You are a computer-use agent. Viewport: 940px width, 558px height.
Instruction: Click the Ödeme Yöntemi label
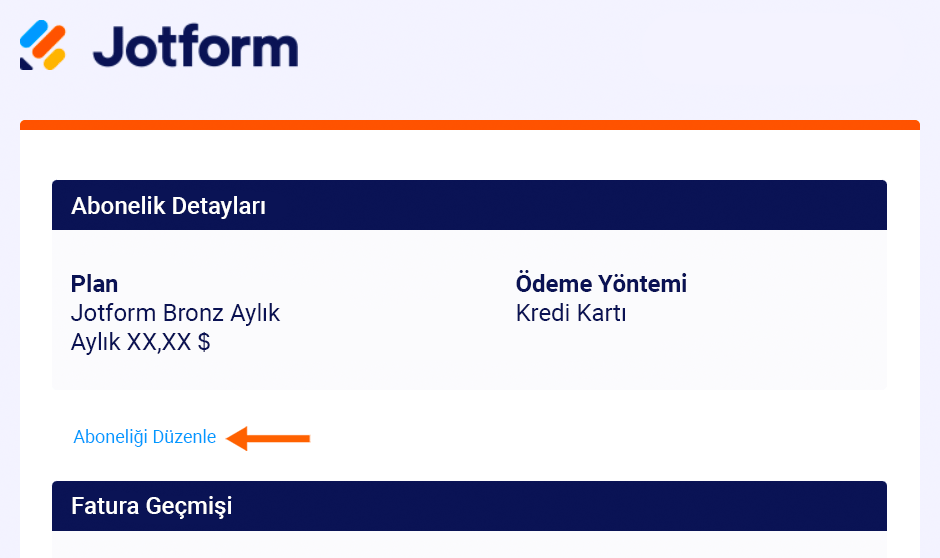point(601,284)
